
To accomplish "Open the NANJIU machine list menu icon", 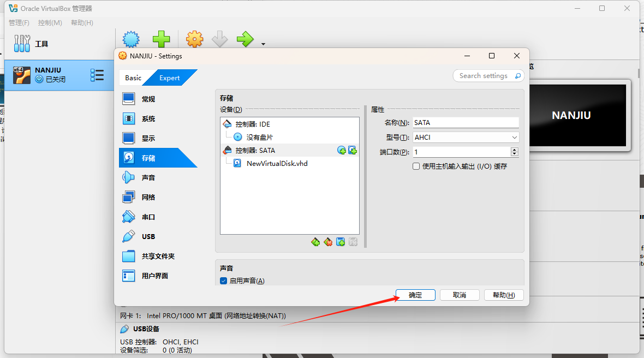I will [97, 75].
